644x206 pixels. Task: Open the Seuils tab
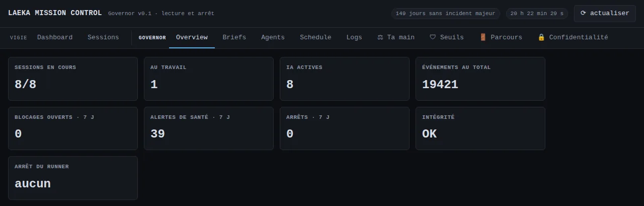447,37
